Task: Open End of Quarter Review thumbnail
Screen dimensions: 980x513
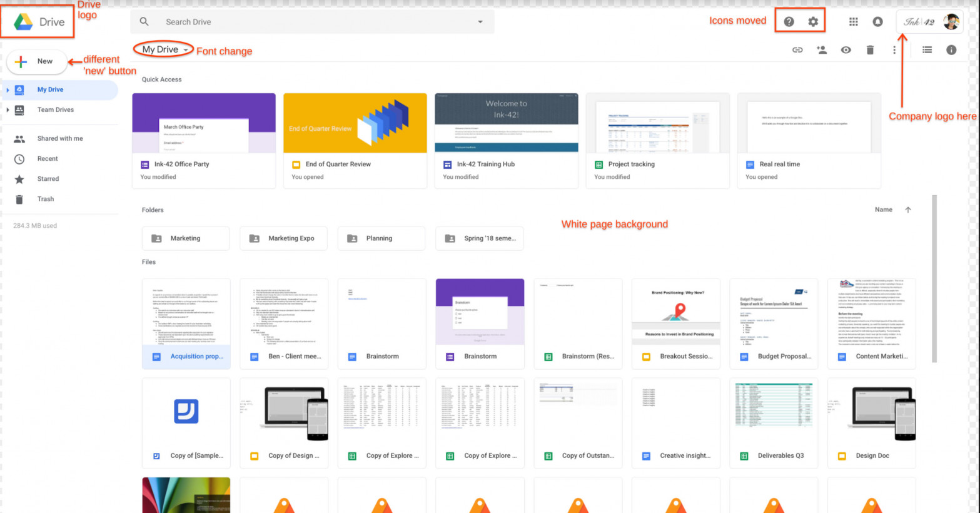Action: (355, 123)
